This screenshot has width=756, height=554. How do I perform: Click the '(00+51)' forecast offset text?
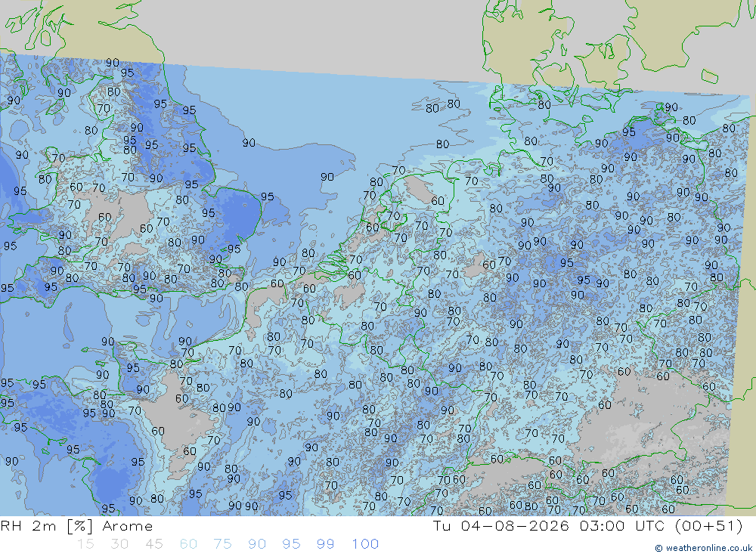point(709,525)
